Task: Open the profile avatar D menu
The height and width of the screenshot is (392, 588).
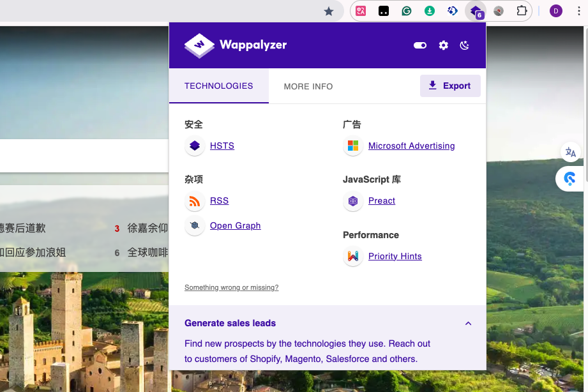Action: pyautogui.click(x=556, y=11)
